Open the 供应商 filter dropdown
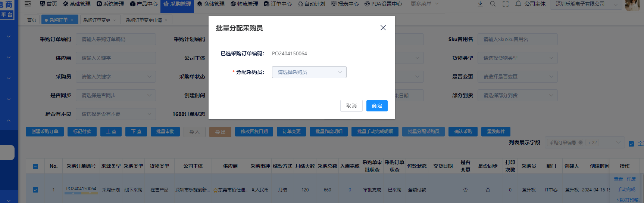Screen dimensions: 644x203 pos(116,58)
